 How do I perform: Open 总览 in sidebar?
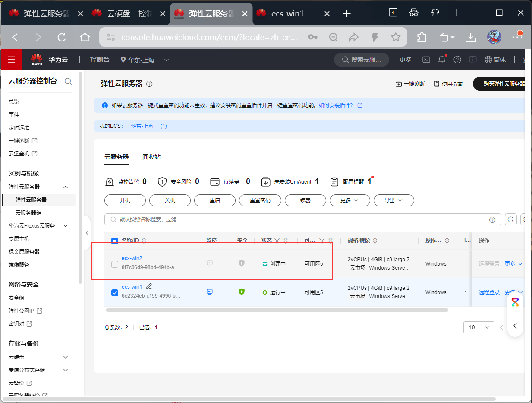pyautogui.click(x=14, y=102)
